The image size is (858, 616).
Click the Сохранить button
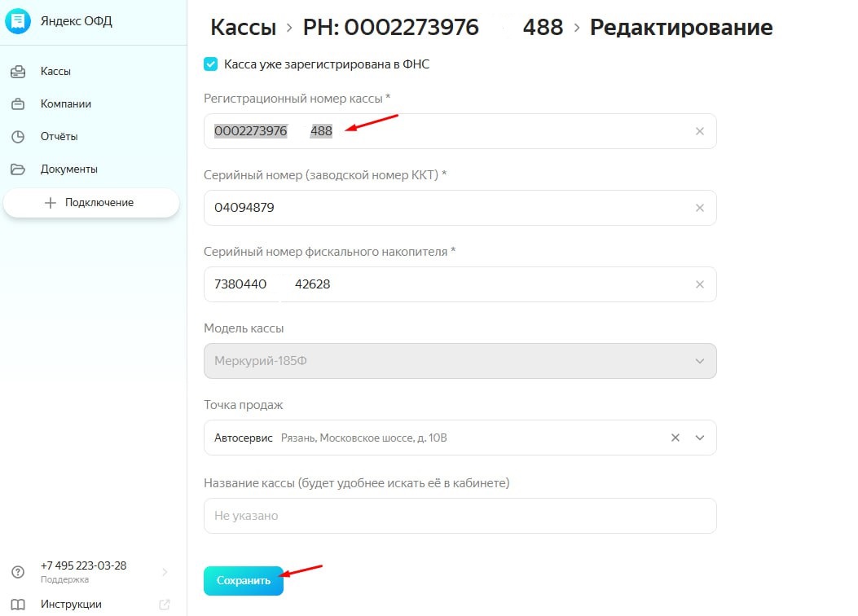[x=244, y=581]
